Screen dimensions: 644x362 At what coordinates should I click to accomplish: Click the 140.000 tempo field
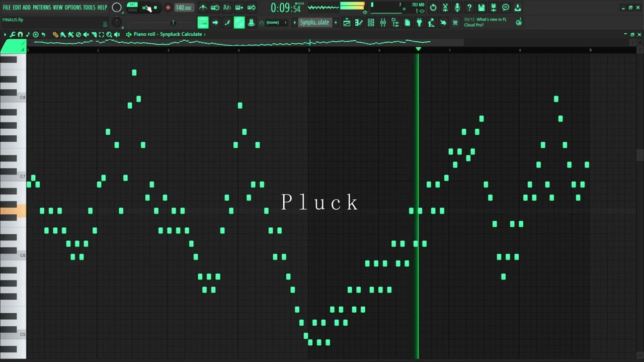coord(184,8)
